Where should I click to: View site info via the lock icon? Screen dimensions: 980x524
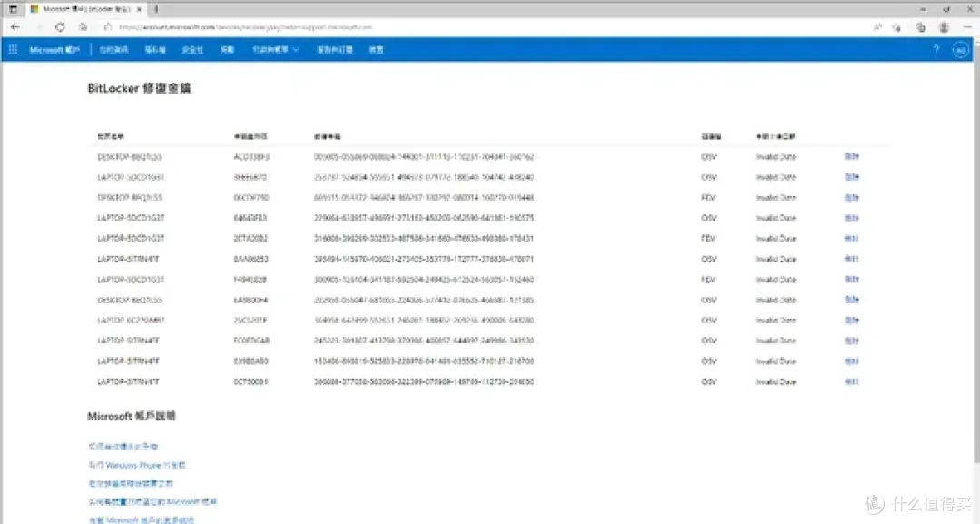pyautogui.click(x=107, y=27)
